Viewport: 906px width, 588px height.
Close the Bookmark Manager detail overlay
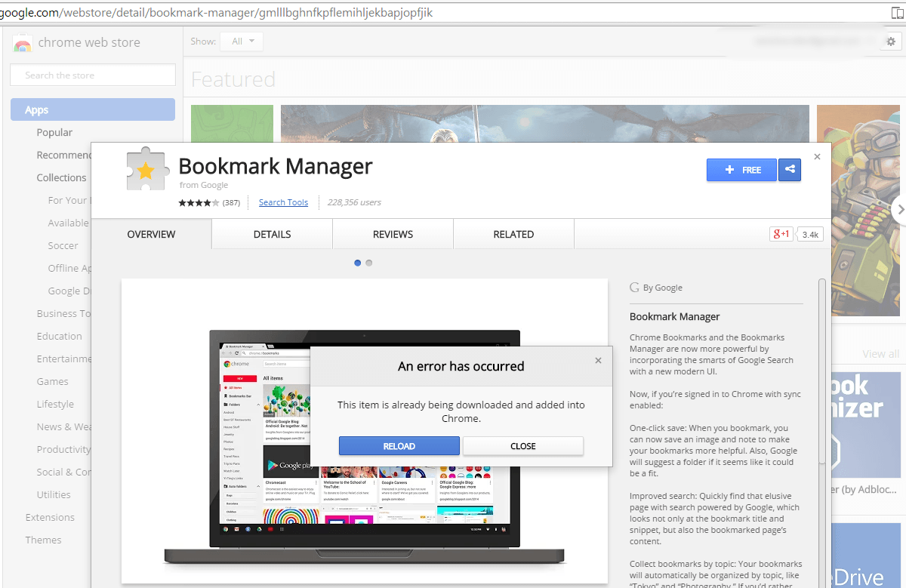pos(817,157)
